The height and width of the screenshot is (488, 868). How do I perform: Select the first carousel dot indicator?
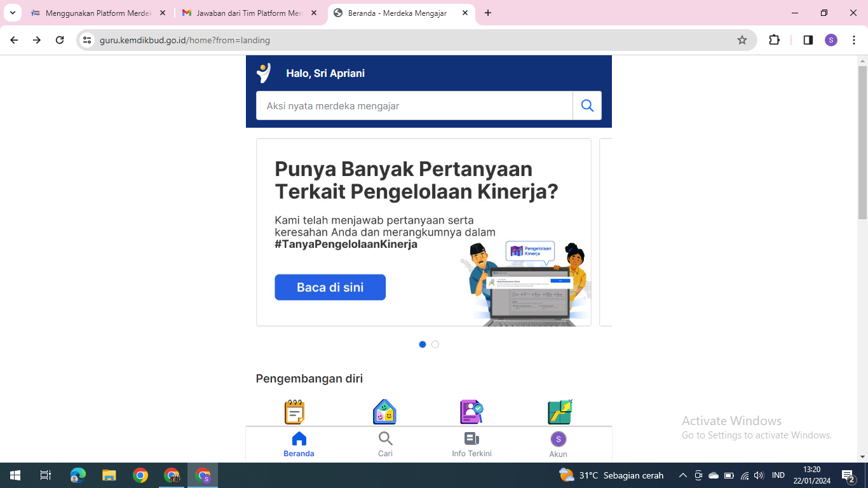(x=423, y=344)
